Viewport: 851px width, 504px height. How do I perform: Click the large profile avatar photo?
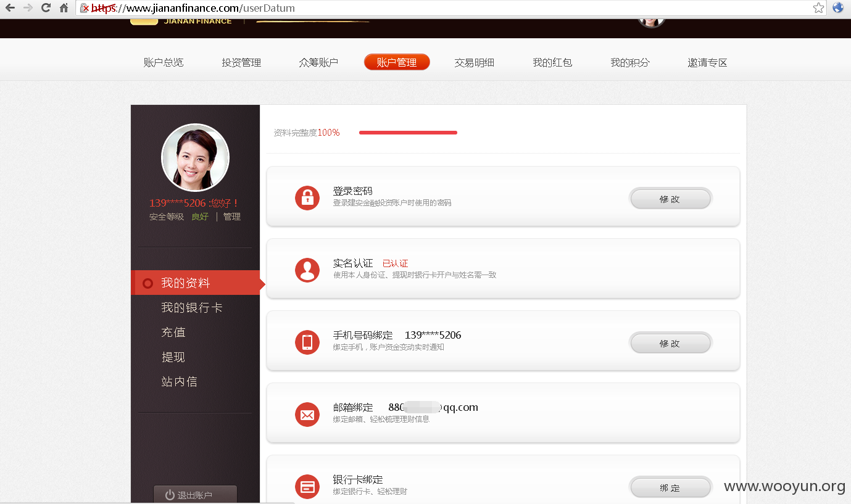(x=195, y=158)
